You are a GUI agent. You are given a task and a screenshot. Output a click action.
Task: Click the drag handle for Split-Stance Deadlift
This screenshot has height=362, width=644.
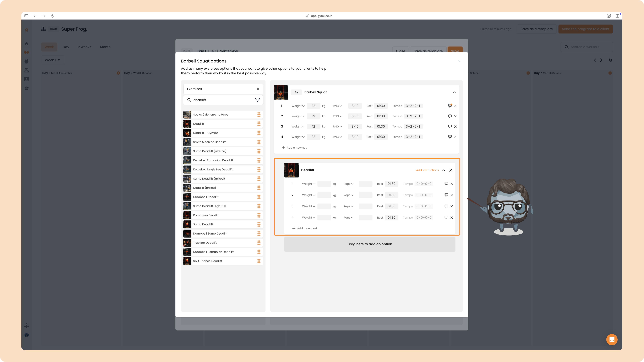[259, 261]
